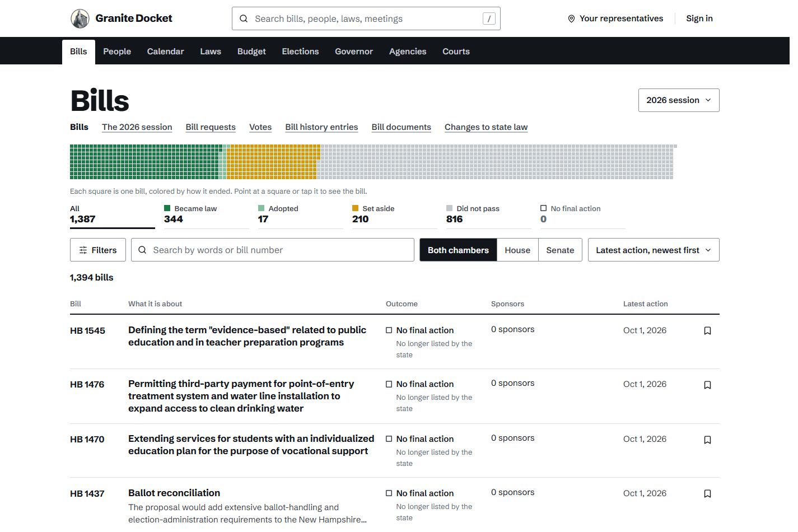The image size is (798, 532).
Task: Open the 2026 session dropdown
Action: tap(679, 100)
